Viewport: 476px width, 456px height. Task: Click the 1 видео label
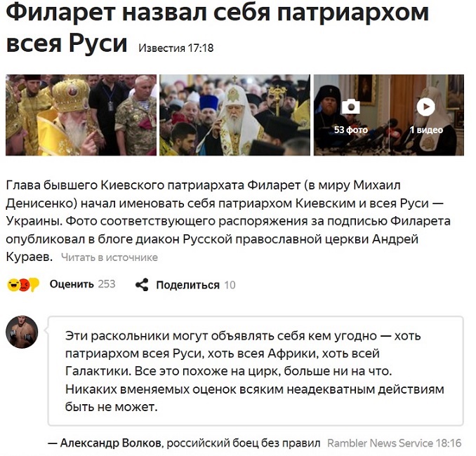click(x=426, y=130)
